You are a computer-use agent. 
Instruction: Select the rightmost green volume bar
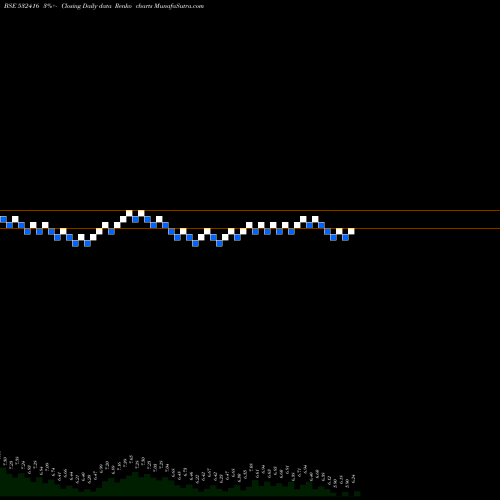pos(357,494)
